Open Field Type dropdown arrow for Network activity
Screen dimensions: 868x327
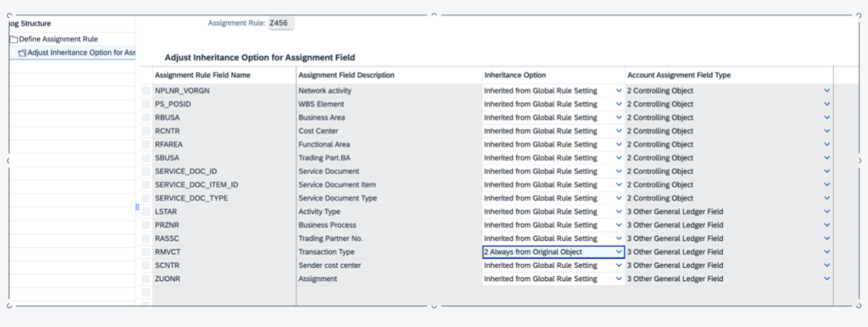pyautogui.click(x=826, y=90)
